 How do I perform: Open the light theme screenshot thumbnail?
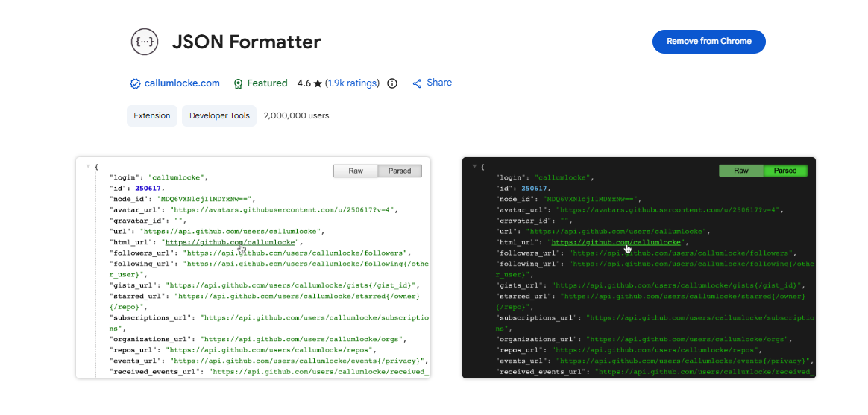tap(253, 267)
